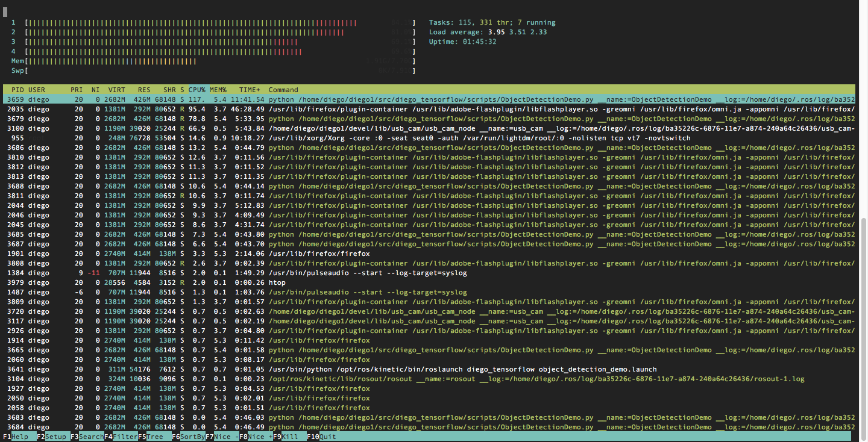This screenshot has height=442, width=868.
Task: Select the Xorg process PID 955
Action: (x=429, y=138)
